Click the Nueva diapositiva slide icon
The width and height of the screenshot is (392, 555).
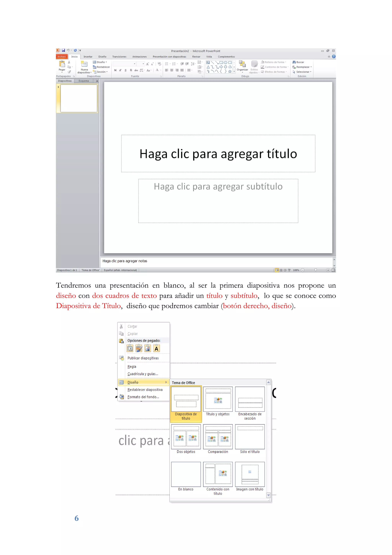(84, 64)
